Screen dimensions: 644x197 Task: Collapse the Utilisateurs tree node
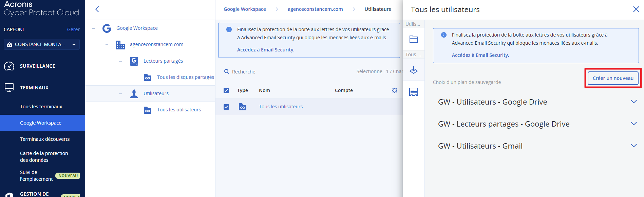(x=120, y=93)
